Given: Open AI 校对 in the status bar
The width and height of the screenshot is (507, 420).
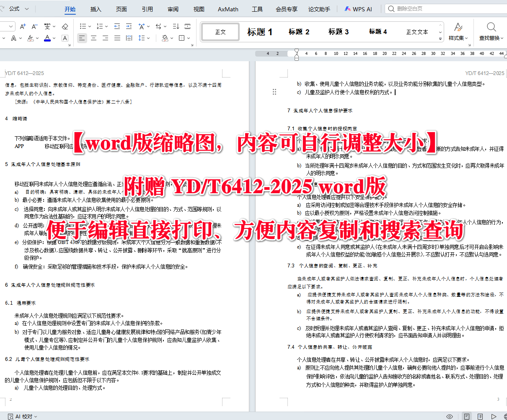Looking at the screenshot, I should click(23, 416).
